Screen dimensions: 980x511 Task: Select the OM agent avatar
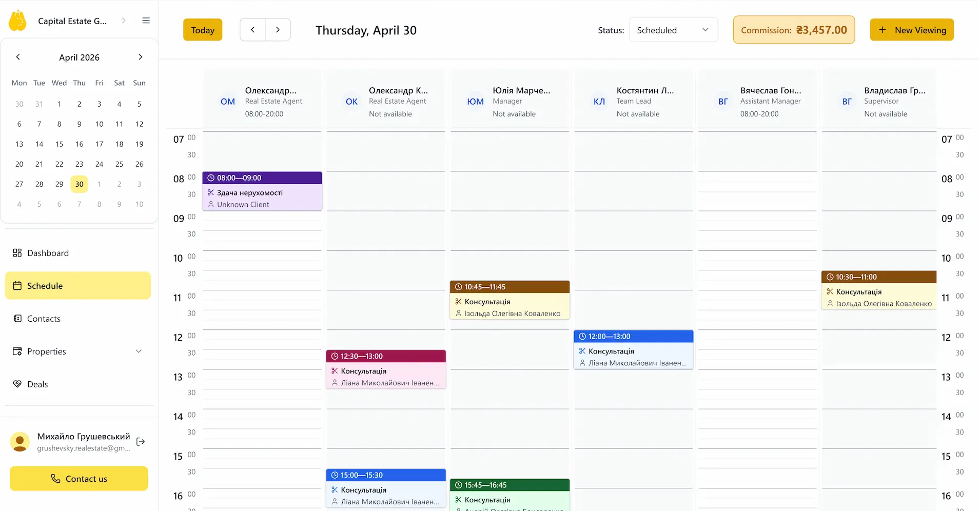pos(228,102)
